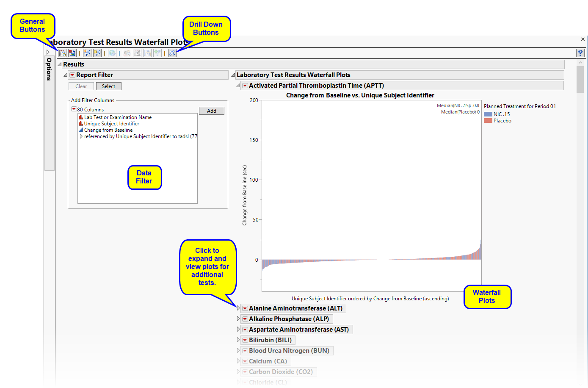Open the 80 Columns red triangle menu
Screen dimensions: 588x388
74,109
